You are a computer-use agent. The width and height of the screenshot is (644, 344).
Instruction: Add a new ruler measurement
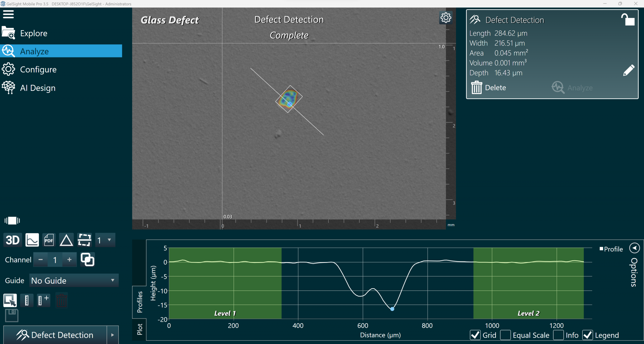click(43, 300)
